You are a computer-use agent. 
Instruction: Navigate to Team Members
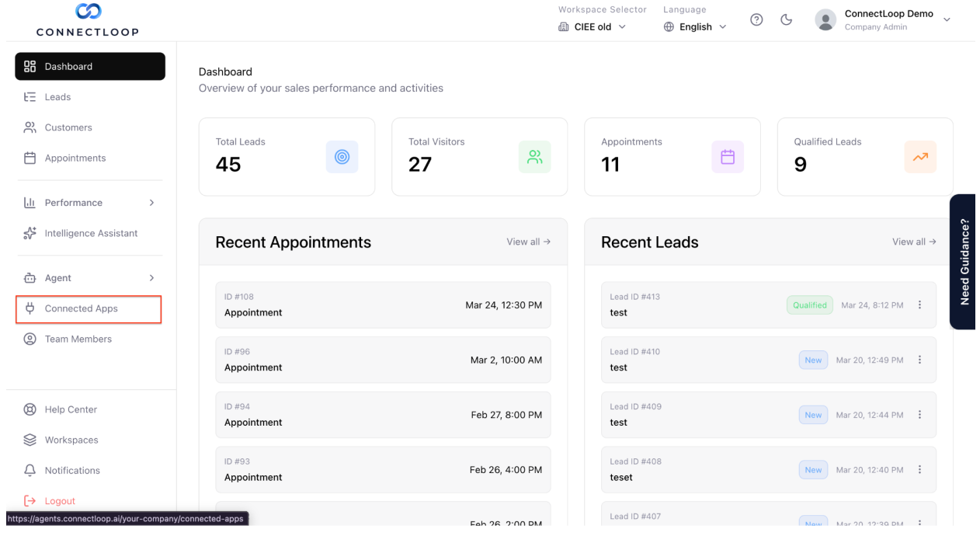(x=90, y=339)
